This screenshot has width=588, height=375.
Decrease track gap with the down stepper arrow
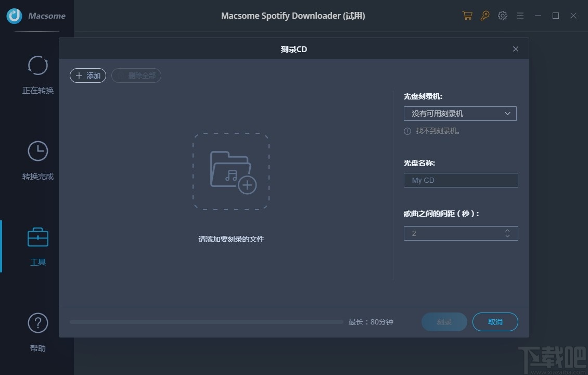[x=507, y=235]
